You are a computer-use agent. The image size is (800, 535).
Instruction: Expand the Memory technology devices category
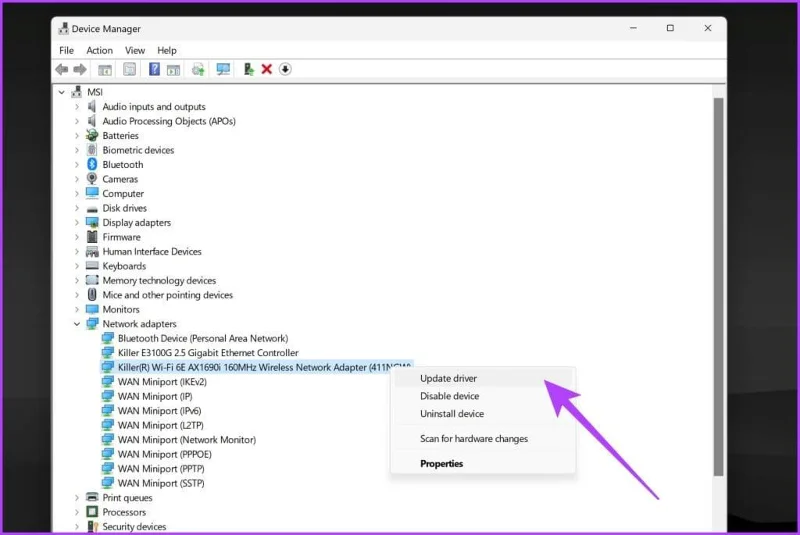(x=77, y=281)
